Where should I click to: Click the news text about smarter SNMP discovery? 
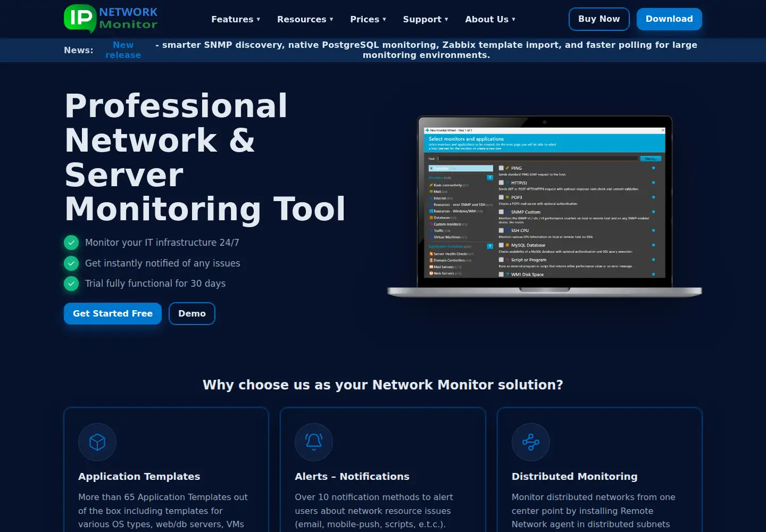tap(426, 50)
